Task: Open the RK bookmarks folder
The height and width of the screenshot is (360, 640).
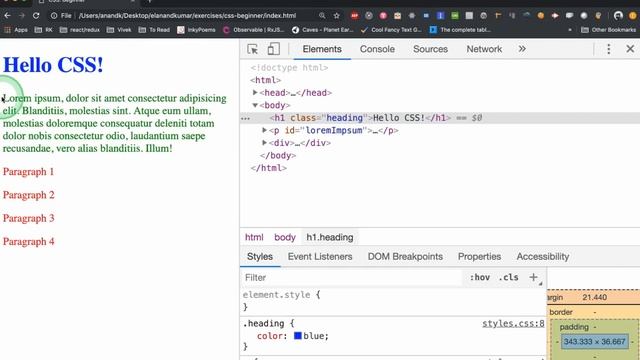Action: (x=44, y=30)
